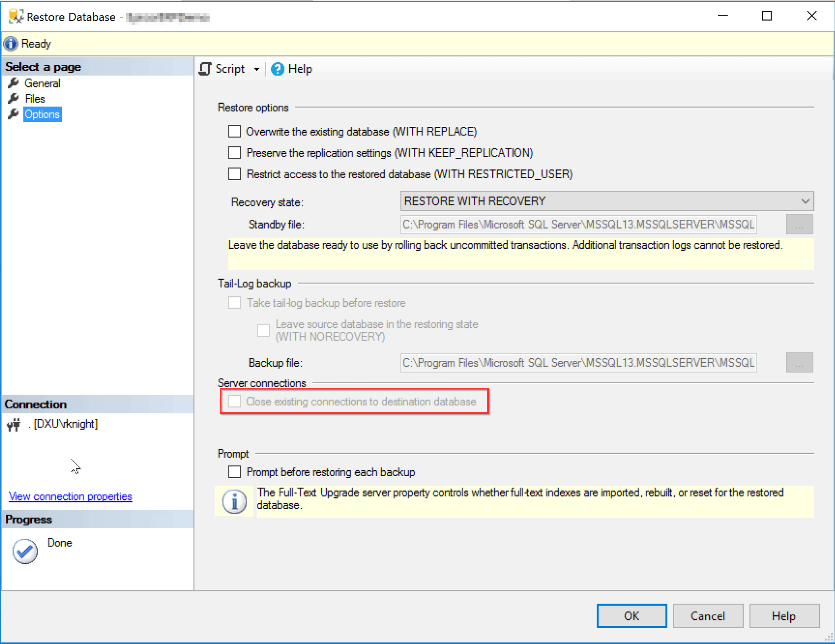
Task: Click the OK button
Action: click(632, 616)
